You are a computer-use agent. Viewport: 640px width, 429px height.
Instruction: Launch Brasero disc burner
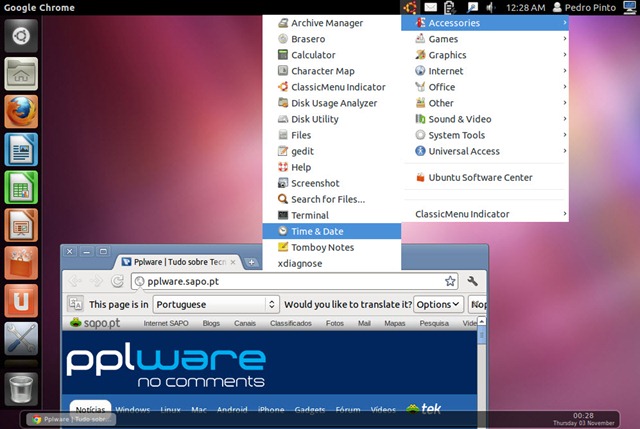[332, 39]
